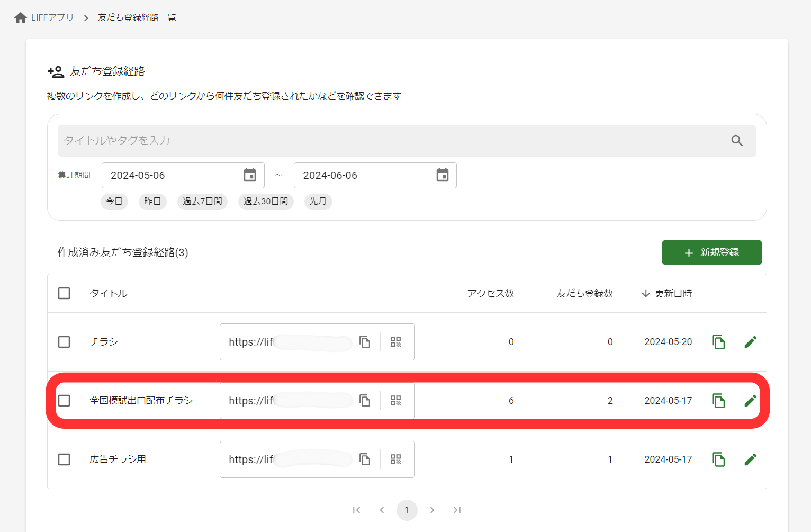Check the checkbox for the チラシ row
The height and width of the screenshot is (532, 811).
64,342
